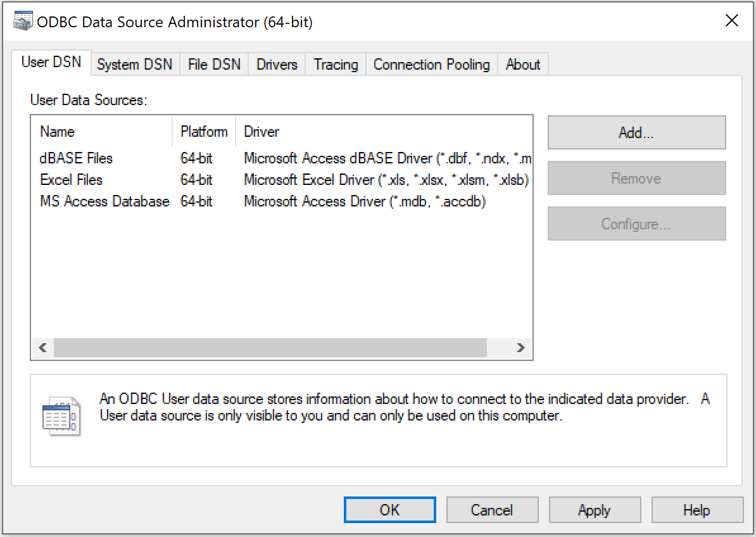The image size is (756, 537).
Task: Click the left scroll arrow
Action: (x=42, y=348)
